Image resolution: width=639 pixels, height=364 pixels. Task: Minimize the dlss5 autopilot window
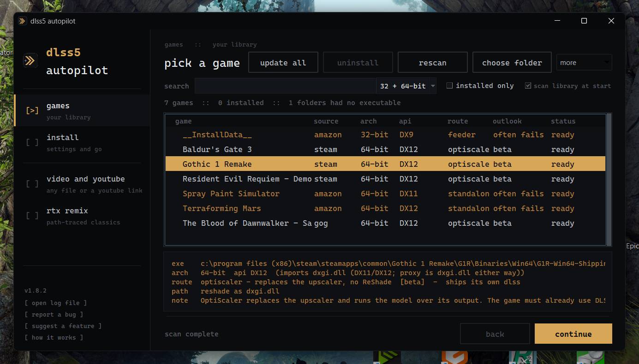click(x=557, y=21)
